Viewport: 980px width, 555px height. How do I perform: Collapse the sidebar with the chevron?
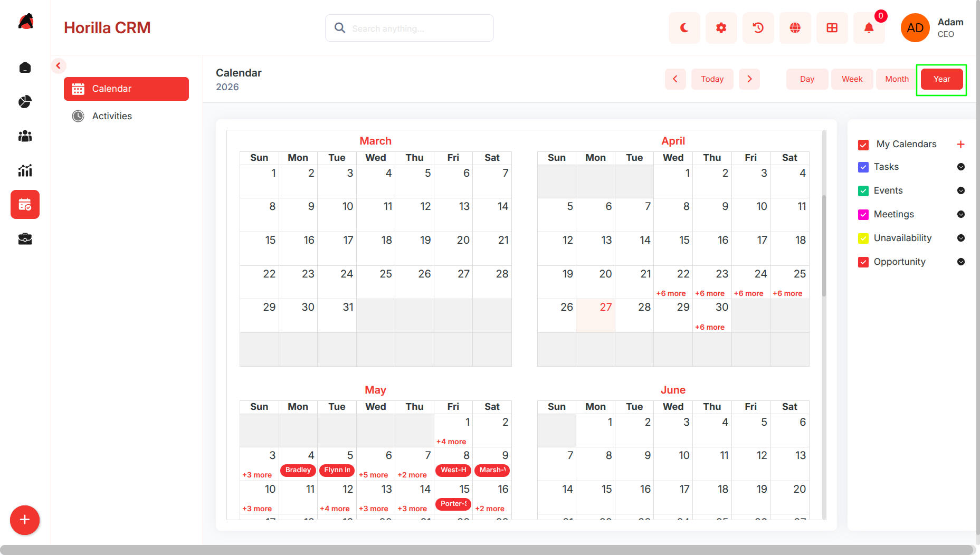coord(59,66)
